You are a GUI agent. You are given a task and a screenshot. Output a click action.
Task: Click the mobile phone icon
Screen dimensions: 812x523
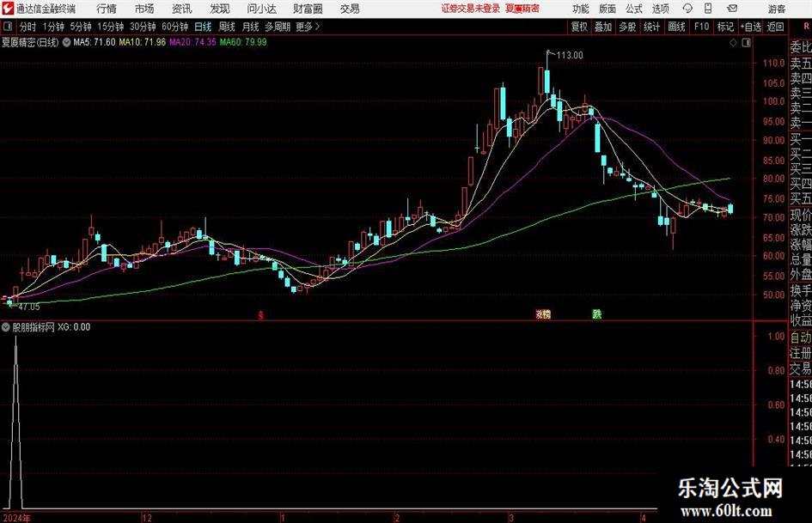pyautogui.click(x=708, y=9)
